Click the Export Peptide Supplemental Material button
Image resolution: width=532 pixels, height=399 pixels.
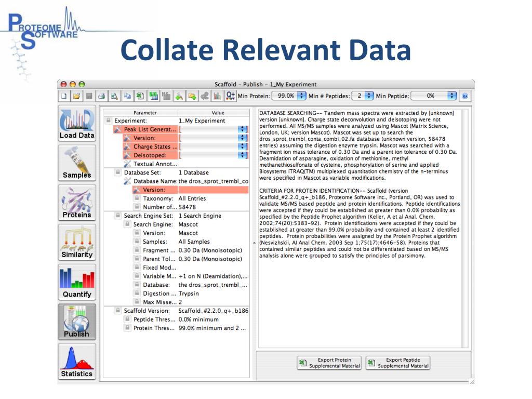pyautogui.click(x=398, y=363)
